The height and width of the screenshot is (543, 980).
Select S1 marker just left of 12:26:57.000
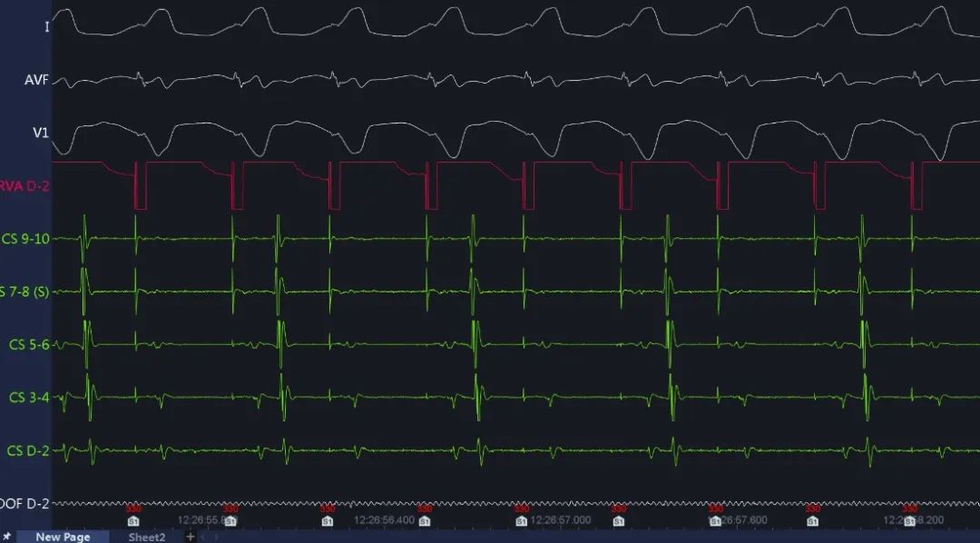point(521,521)
